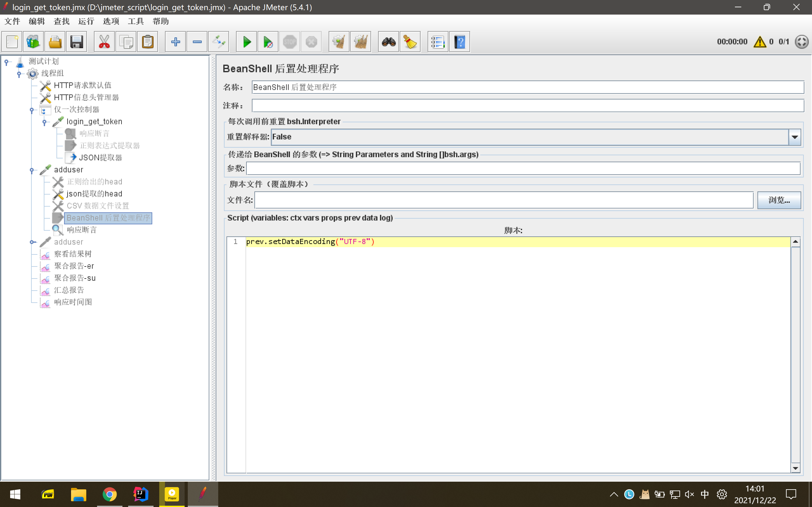Open the Help book icon

click(x=459, y=42)
